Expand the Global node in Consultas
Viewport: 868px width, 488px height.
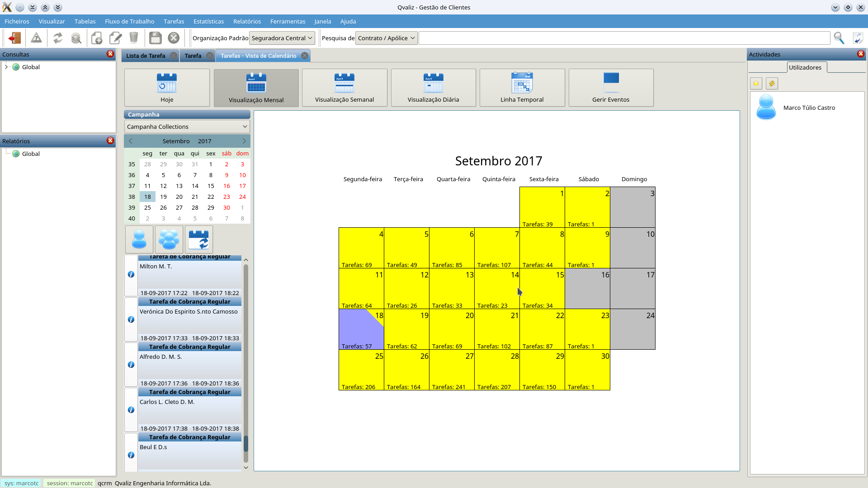pyautogui.click(x=6, y=67)
